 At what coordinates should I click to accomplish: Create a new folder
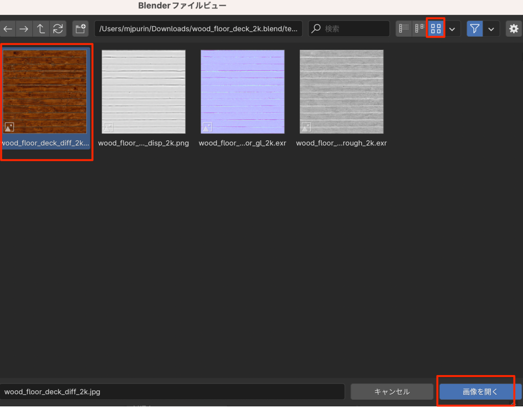[x=81, y=29]
